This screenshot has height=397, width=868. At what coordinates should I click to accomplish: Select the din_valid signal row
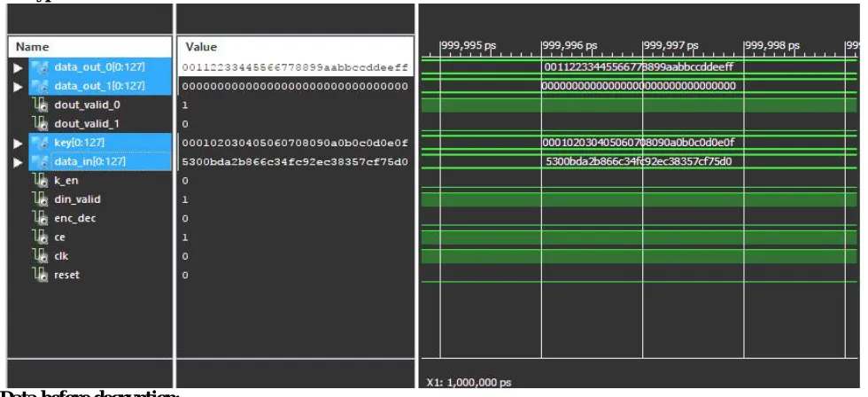89,199
